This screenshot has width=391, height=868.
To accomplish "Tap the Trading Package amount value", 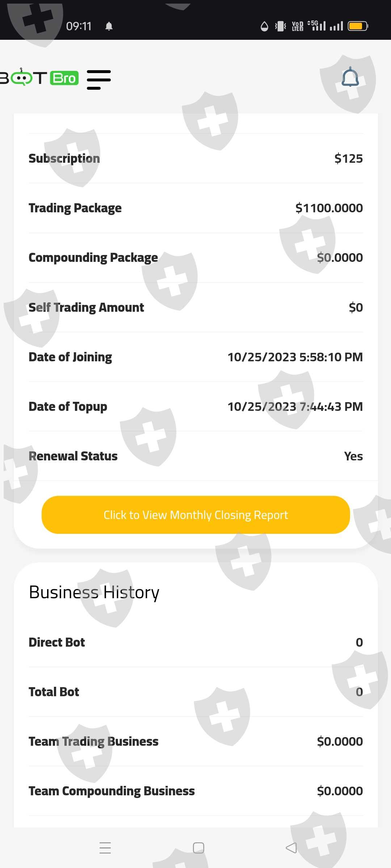I will click(329, 208).
